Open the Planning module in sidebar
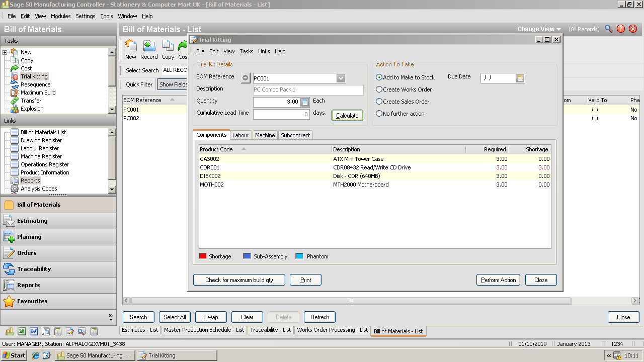The height and width of the screenshot is (362, 644). click(58, 237)
